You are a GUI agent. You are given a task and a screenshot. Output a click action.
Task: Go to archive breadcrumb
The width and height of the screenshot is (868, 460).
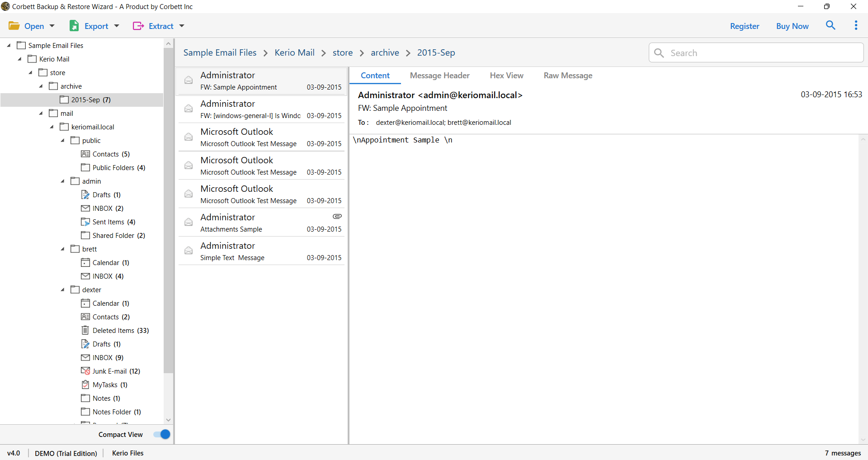(385, 52)
